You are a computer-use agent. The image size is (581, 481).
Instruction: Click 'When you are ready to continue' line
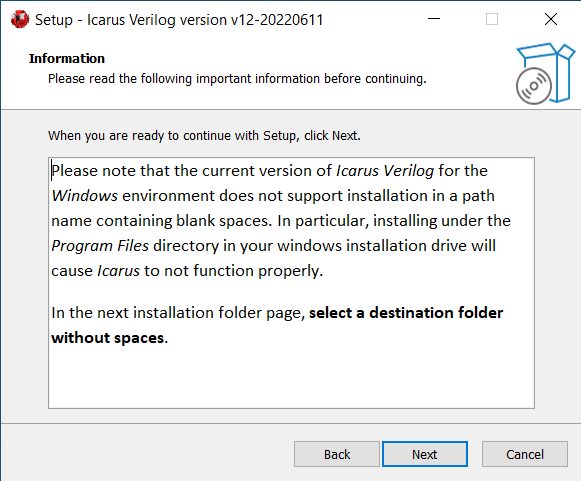pyautogui.click(x=204, y=136)
